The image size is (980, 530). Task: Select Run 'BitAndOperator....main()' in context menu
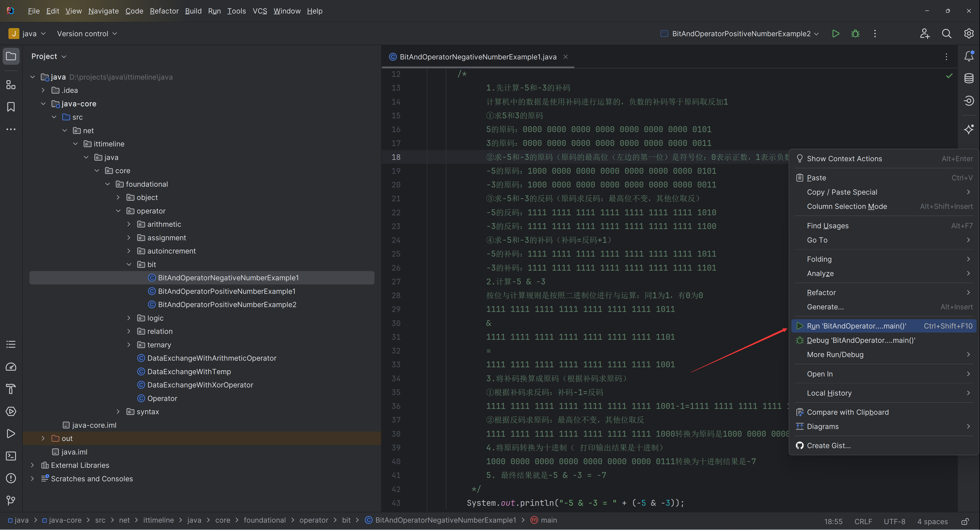click(x=884, y=326)
